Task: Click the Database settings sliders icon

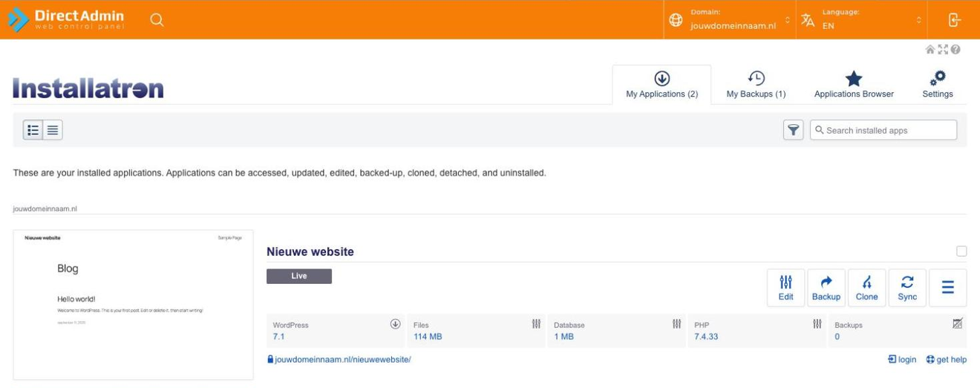Action: [676, 324]
